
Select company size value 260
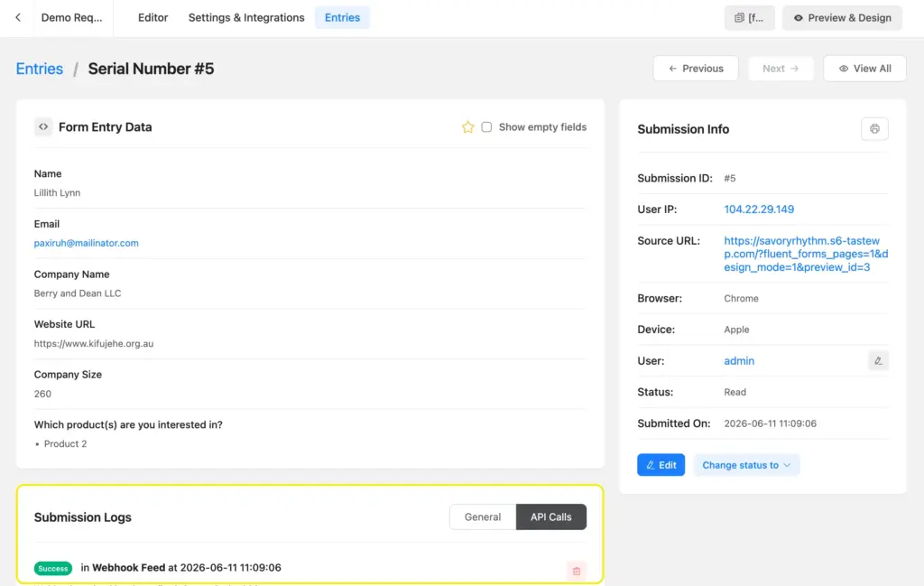[42, 394]
